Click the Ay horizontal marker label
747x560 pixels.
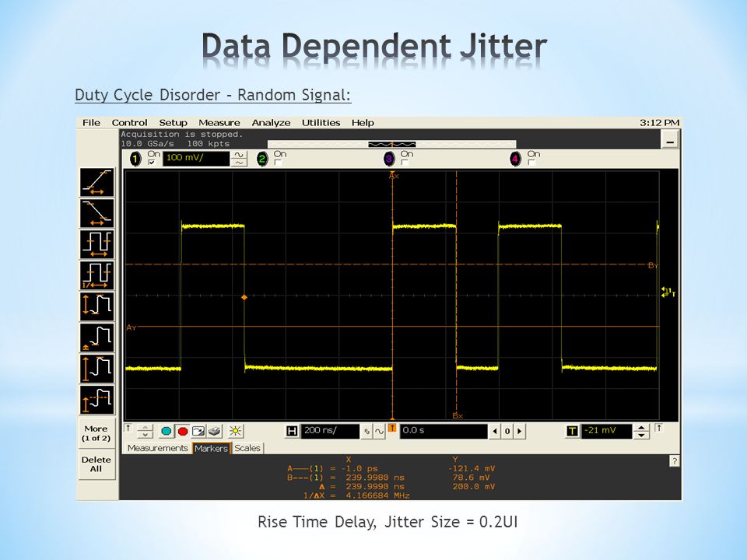(x=131, y=327)
